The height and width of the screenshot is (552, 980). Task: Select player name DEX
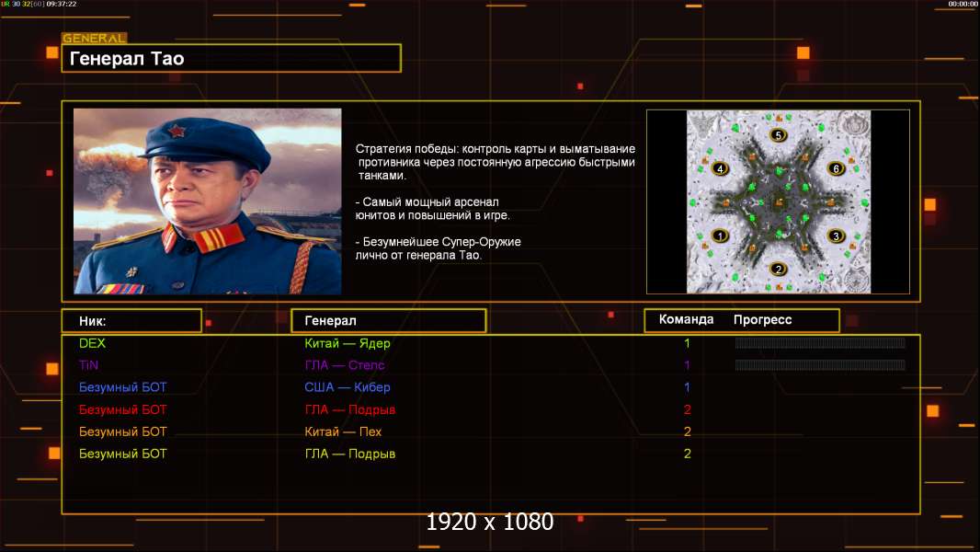pos(93,343)
